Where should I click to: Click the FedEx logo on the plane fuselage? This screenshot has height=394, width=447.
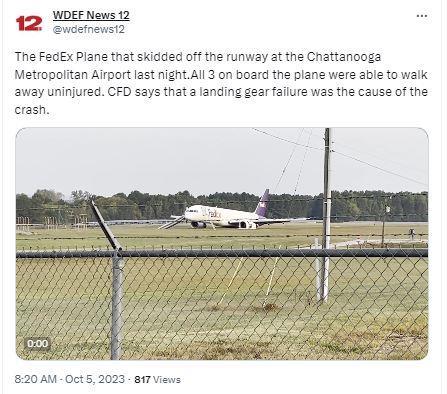213,213
